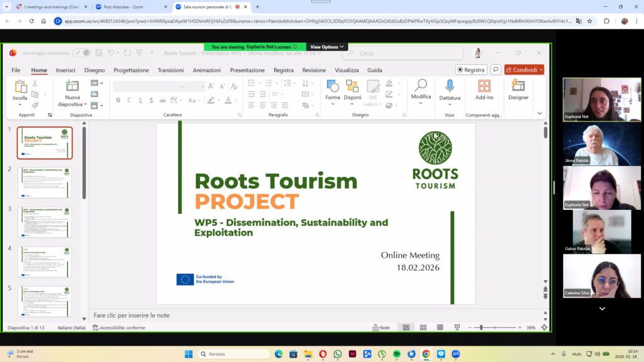Image resolution: width=644 pixels, height=362 pixels.
Task: Click Accessibilità: conforme in status bar
Action: 118,327
